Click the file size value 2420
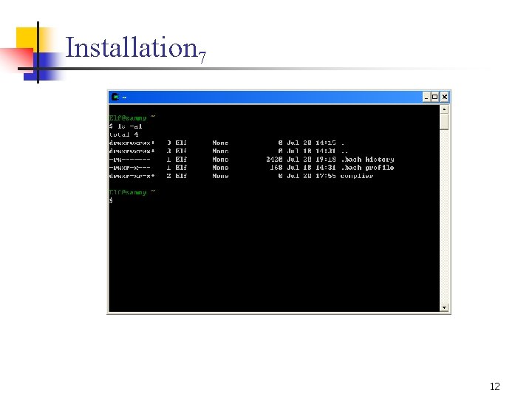 [274, 159]
